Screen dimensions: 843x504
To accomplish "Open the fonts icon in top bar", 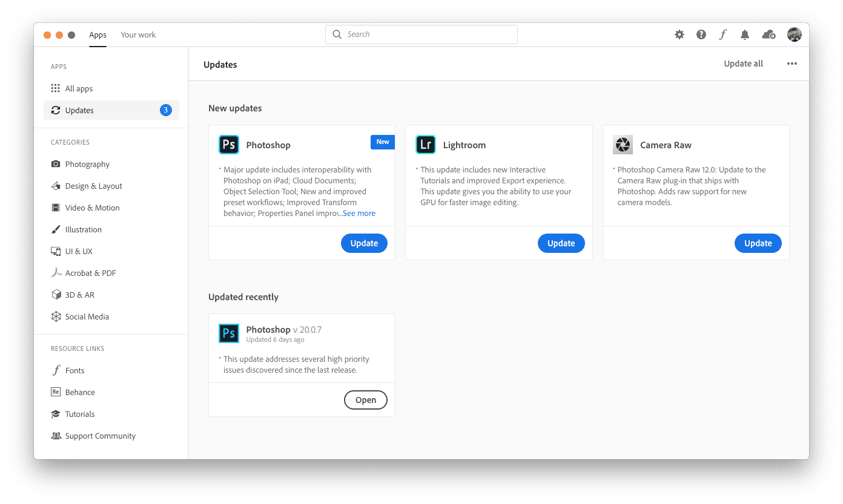I will 722,34.
